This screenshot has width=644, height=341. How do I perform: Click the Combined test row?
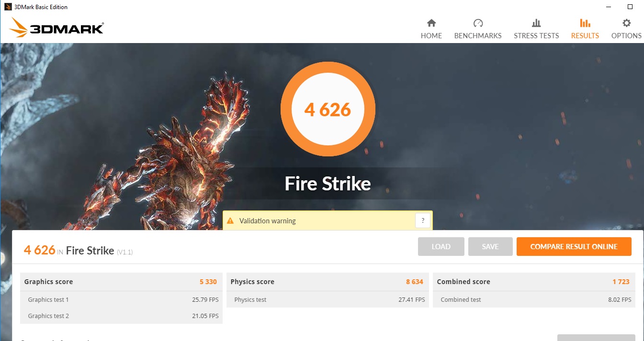pos(534,300)
